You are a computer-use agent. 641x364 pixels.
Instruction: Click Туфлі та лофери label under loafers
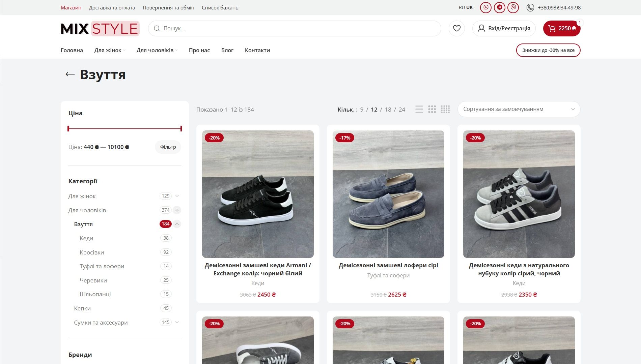(x=388, y=275)
